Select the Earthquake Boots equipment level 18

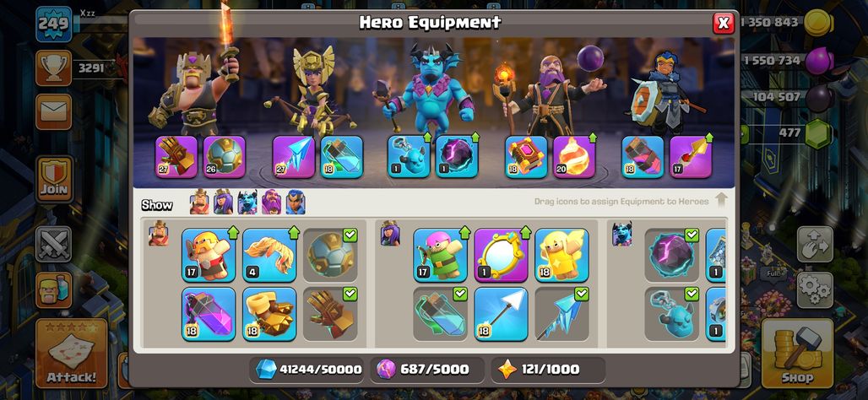click(269, 314)
